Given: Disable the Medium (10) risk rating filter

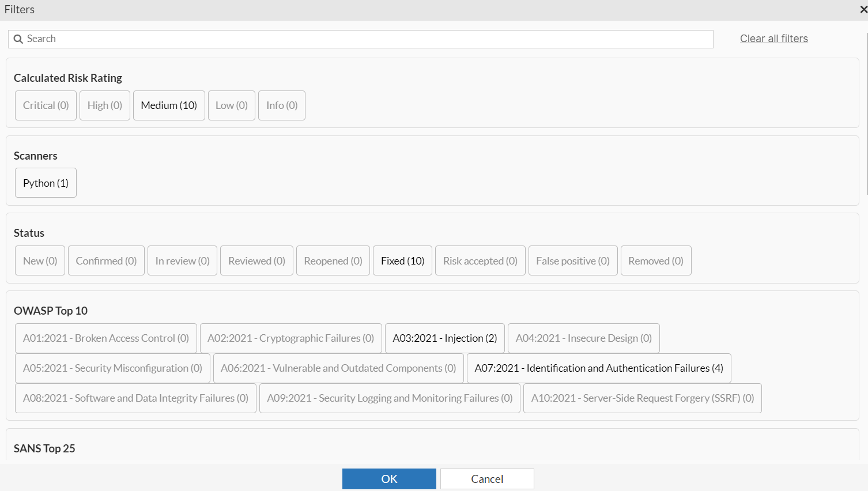Looking at the screenshot, I should pos(169,105).
